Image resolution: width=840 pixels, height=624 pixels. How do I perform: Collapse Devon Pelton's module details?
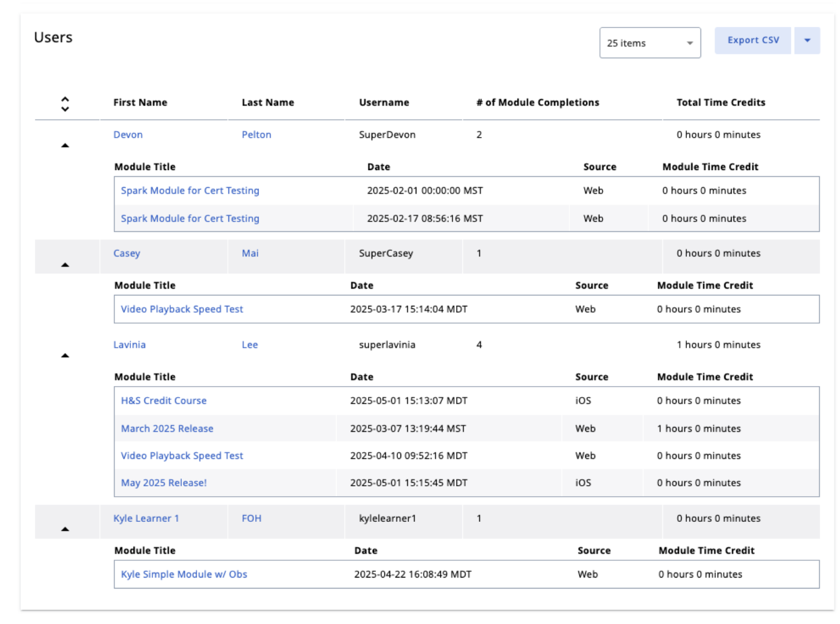(x=65, y=146)
